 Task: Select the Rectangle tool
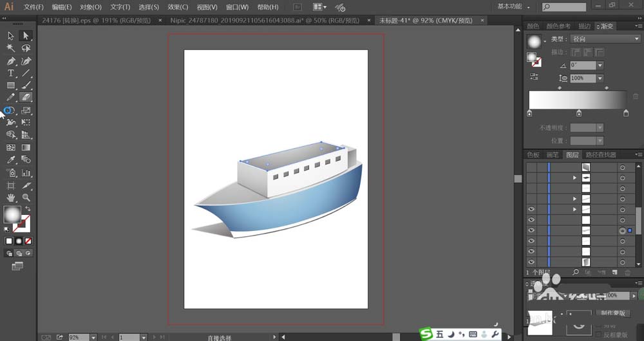pos(11,86)
